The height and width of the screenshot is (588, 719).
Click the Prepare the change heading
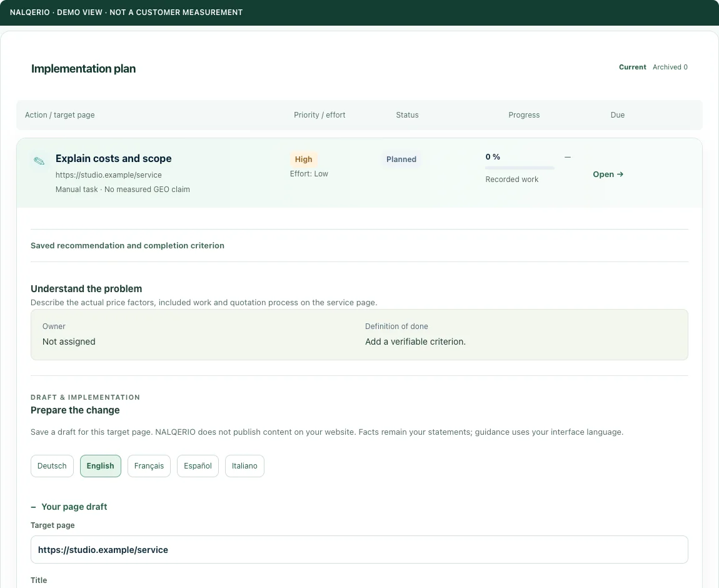click(x=75, y=410)
